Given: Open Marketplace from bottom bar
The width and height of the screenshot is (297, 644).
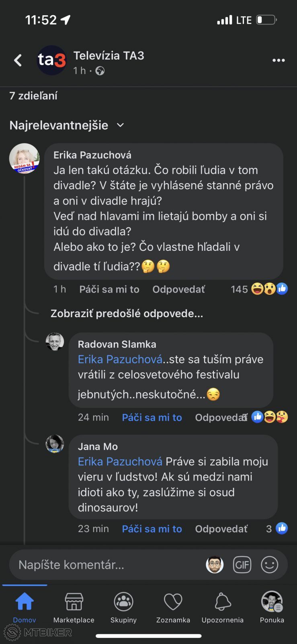Looking at the screenshot, I should 74,607.
